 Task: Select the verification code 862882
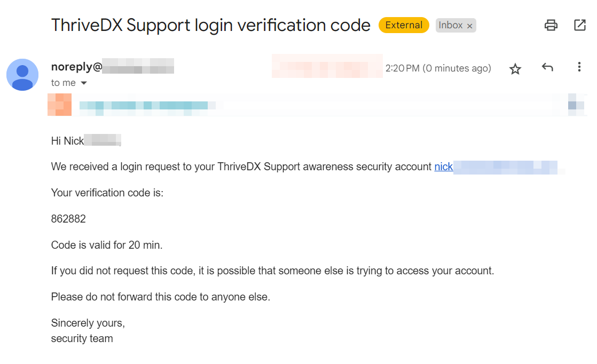click(x=68, y=219)
